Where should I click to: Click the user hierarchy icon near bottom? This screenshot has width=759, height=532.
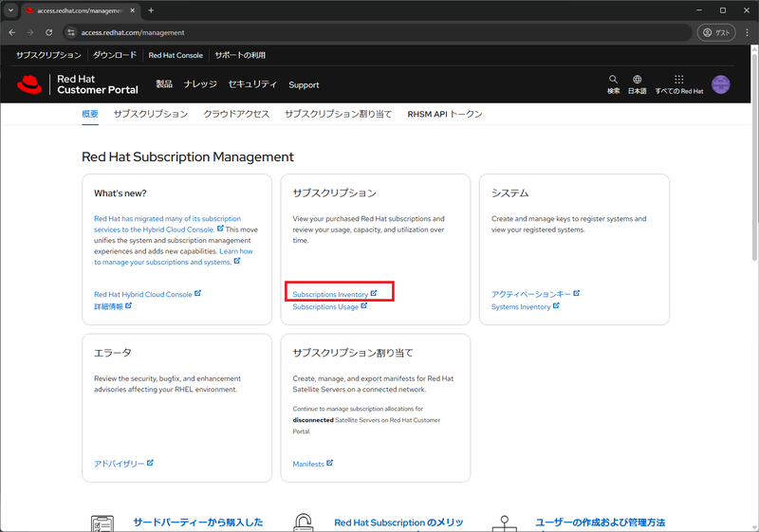[x=505, y=523]
